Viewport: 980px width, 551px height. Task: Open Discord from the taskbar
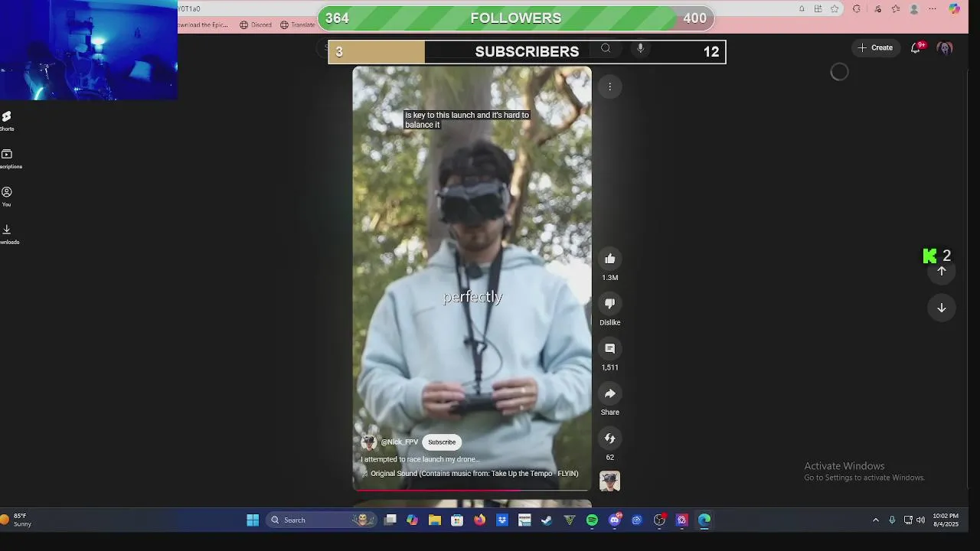coord(614,520)
